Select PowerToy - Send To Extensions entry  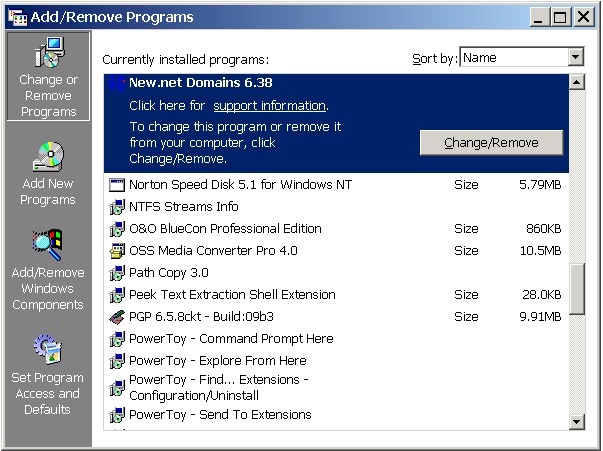336,415
